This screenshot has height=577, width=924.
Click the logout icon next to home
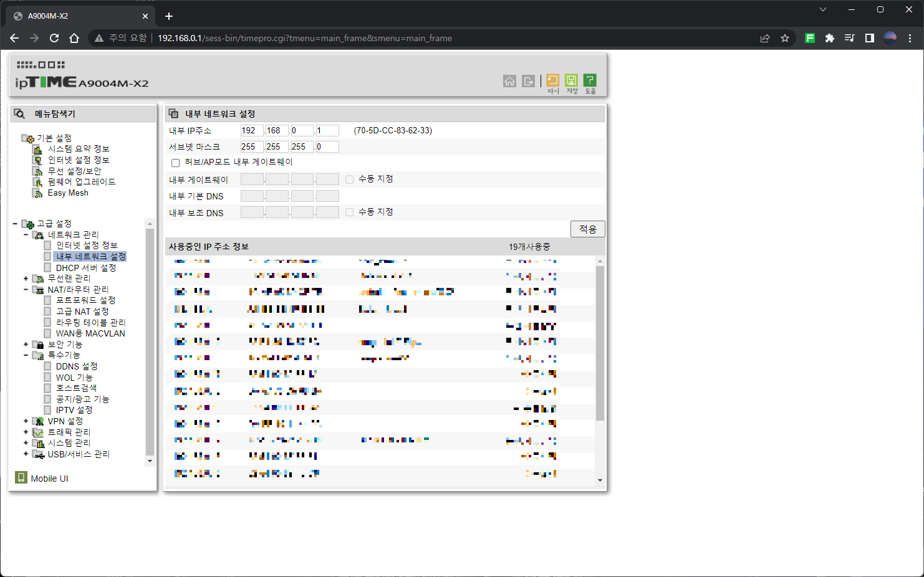coord(527,80)
